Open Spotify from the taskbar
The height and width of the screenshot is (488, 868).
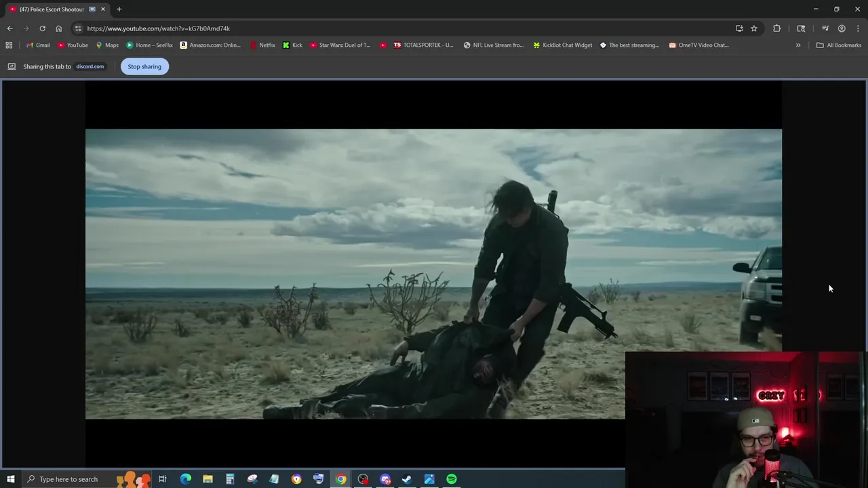tap(452, 479)
